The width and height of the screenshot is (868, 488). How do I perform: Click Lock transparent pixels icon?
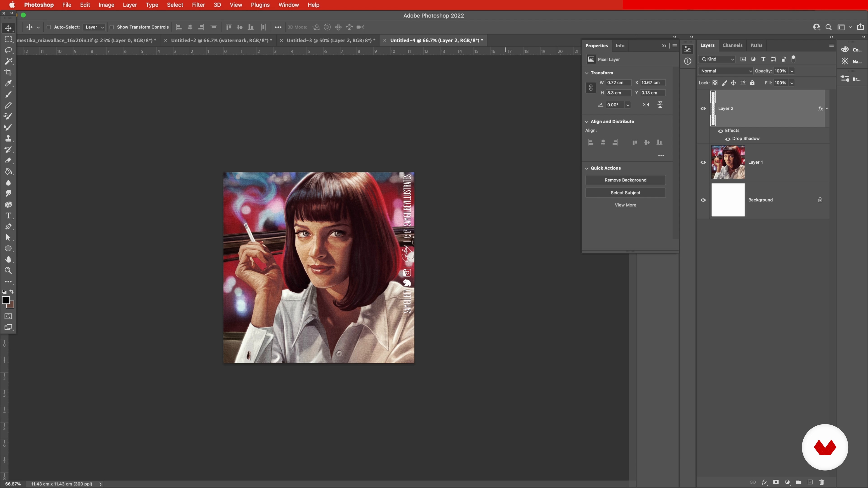(715, 83)
